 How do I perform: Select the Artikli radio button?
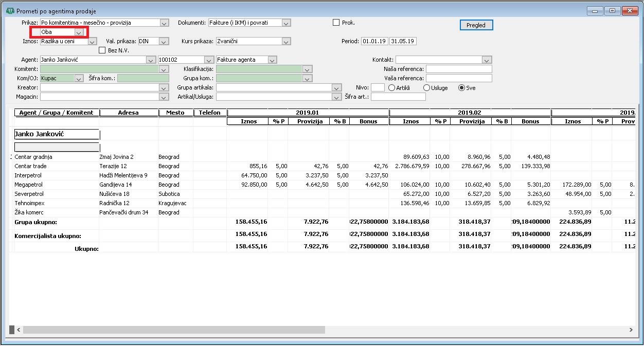point(392,88)
